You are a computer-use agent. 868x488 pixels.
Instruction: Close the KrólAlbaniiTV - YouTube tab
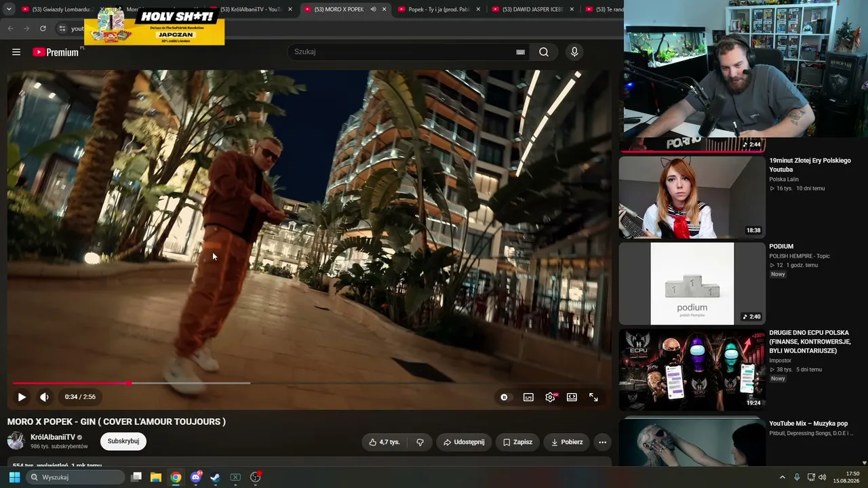290,9
